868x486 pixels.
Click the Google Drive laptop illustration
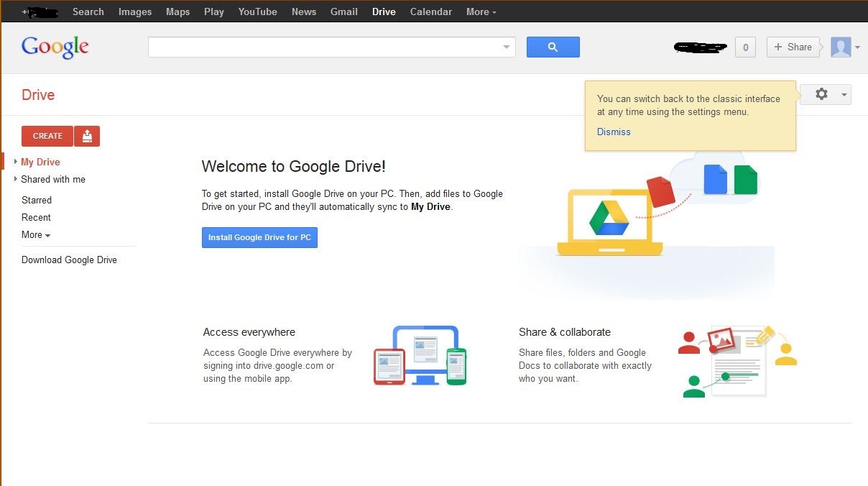pyautogui.click(x=609, y=222)
